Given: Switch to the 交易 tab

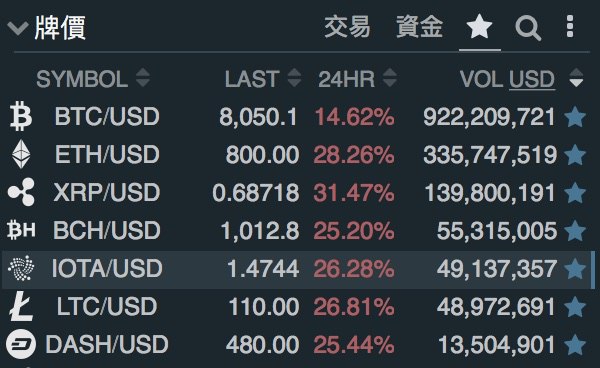Looking at the screenshot, I should click(347, 27).
